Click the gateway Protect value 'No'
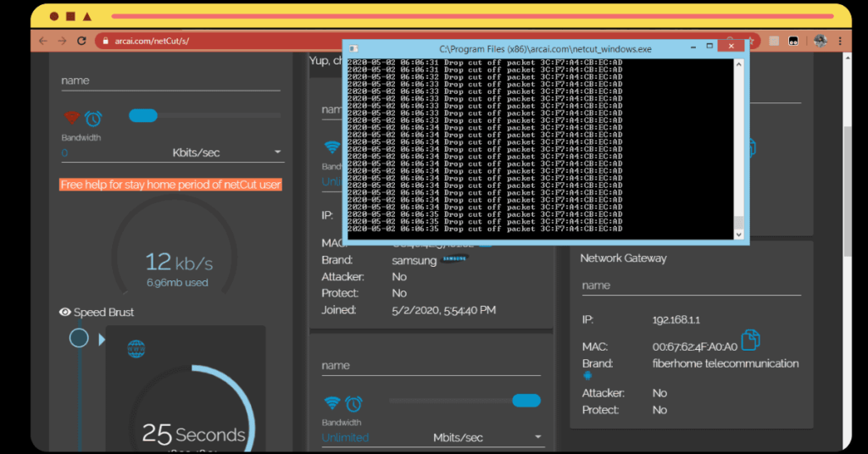Viewport: 868px width, 454px height. [x=659, y=410]
